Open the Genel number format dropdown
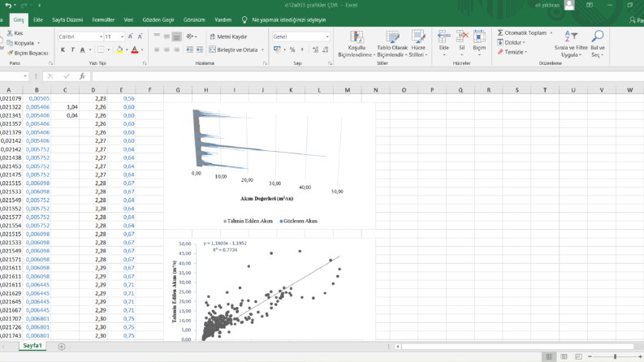The height and width of the screenshot is (362, 644). point(327,37)
